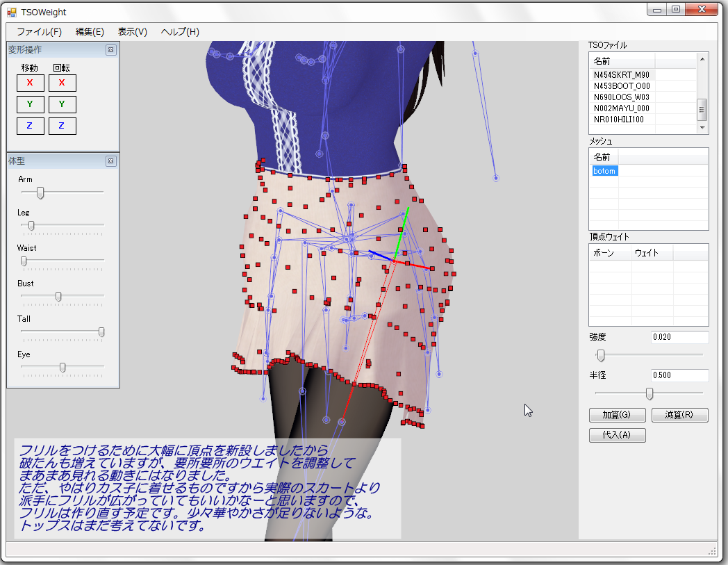Open the ヘルプ(H) menu
The image size is (728, 565).
coord(180,32)
